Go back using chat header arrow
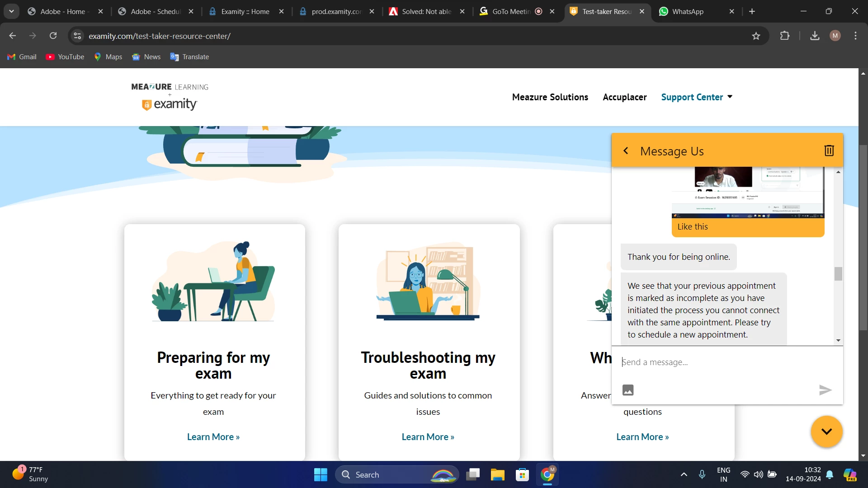 (x=626, y=150)
